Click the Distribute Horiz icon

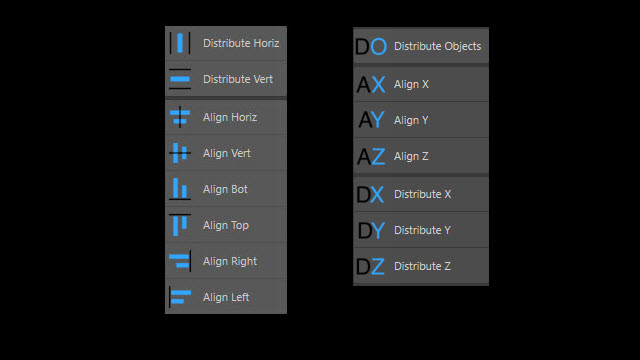[x=180, y=43]
